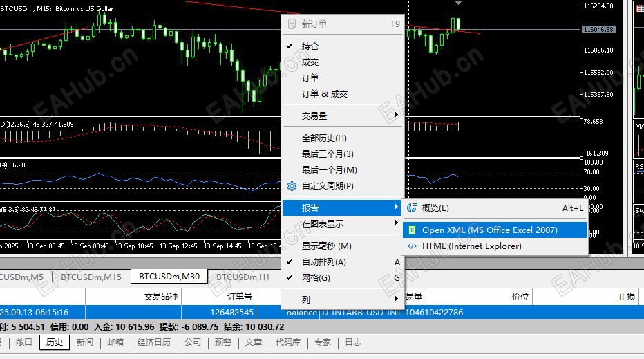The height and width of the screenshot is (359, 644).
Task: Switch to the M5 chart tab
Action: tap(23, 277)
